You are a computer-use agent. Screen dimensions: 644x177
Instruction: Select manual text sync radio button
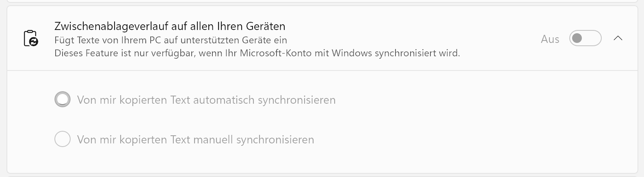(x=63, y=139)
